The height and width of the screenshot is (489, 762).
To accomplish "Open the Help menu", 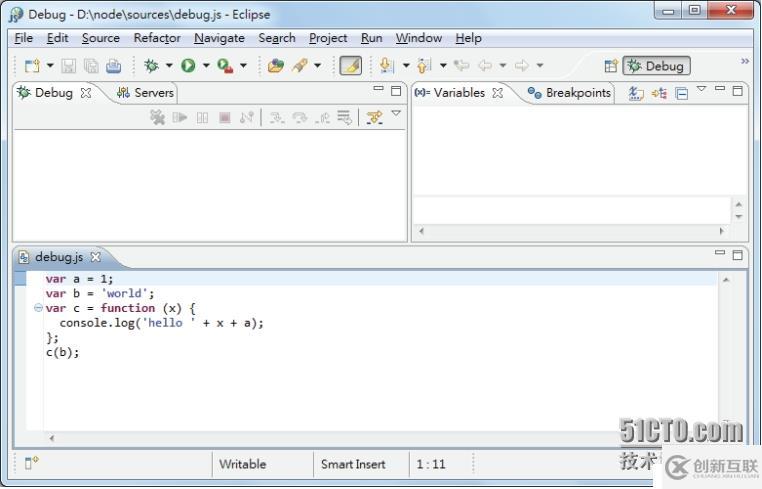I will pyautogui.click(x=468, y=38).
